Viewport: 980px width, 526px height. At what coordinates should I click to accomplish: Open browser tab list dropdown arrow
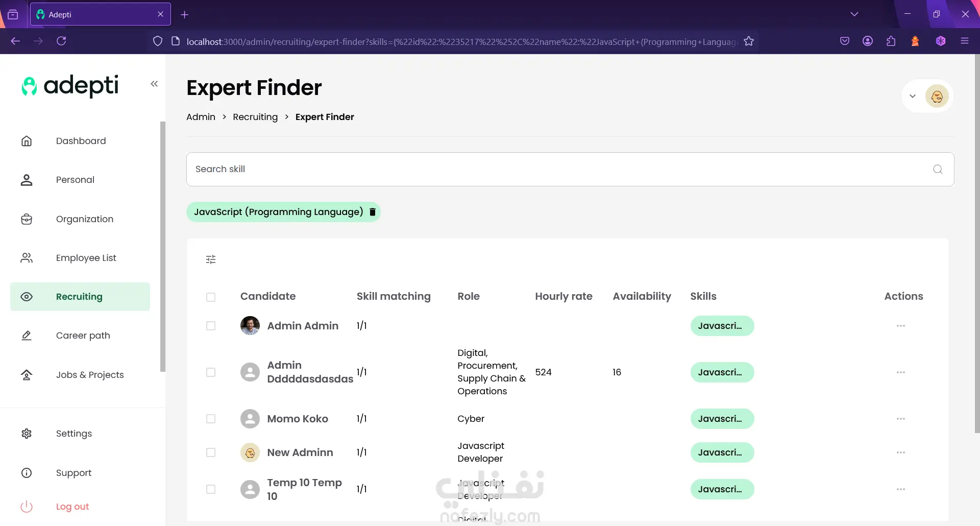(854, 14)
